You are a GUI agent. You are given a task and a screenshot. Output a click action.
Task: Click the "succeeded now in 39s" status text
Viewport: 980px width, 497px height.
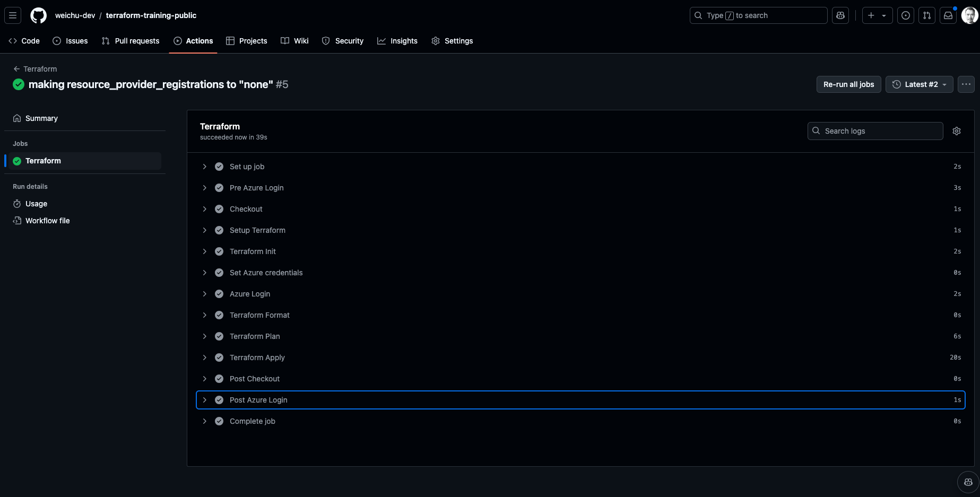click(233, 137)
